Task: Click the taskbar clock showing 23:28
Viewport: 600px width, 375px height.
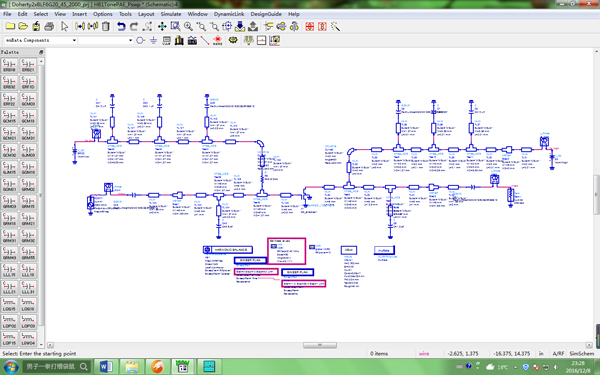Action: pyautogui.click(x=578, y=367)
